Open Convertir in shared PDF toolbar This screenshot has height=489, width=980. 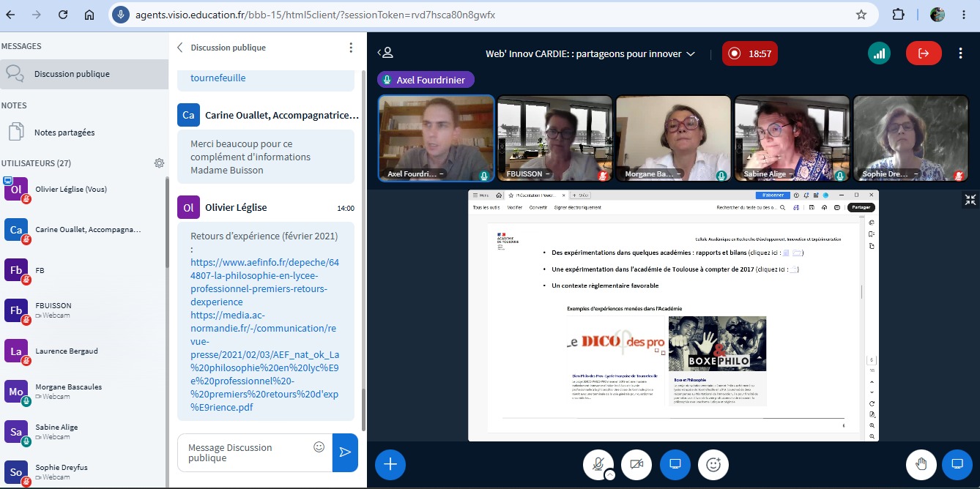(x=538, y=208)
